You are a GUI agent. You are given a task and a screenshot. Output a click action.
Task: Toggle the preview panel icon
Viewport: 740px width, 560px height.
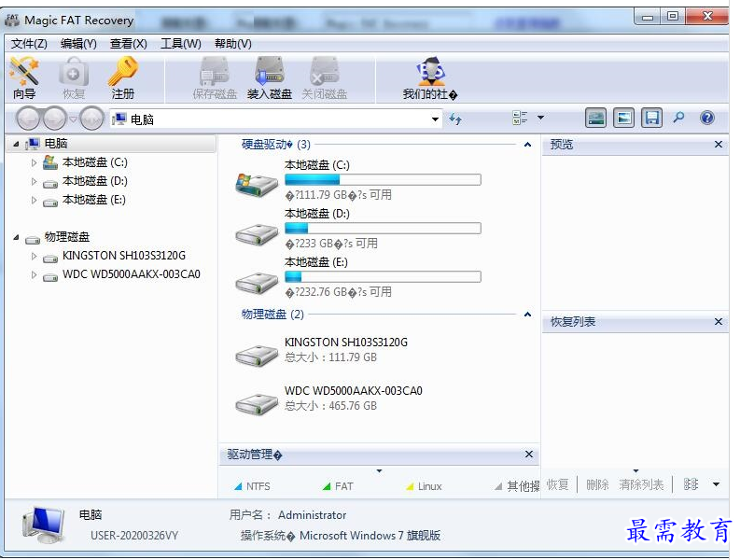tap(623, 118)
